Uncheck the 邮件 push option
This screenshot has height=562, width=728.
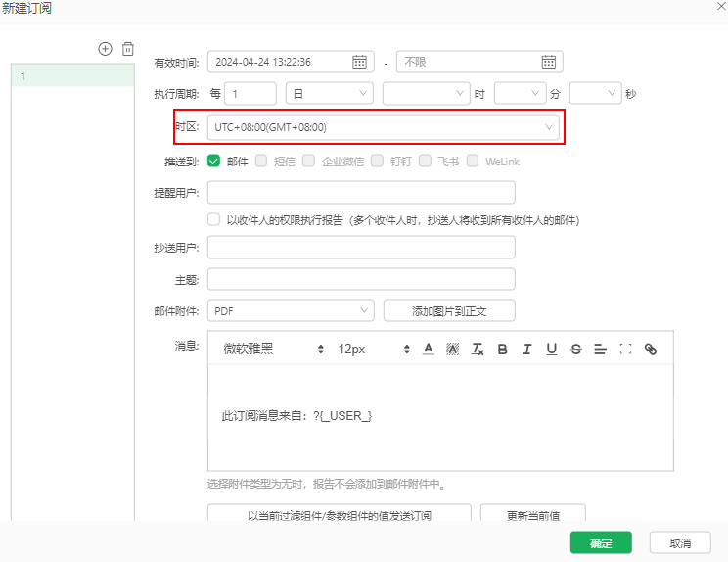pos(213,161)
